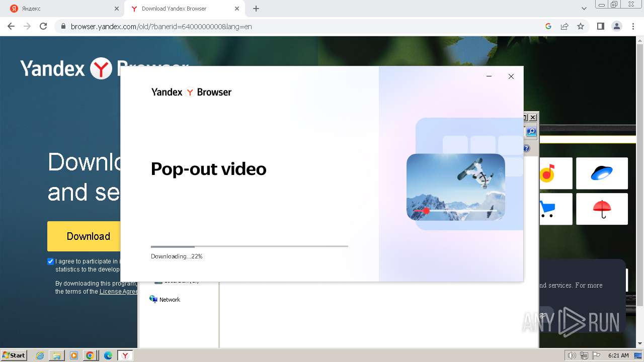The image size is (644, 362).
Task: Click the Yandex Browser installer logo
Action: [x=191, y=92]
